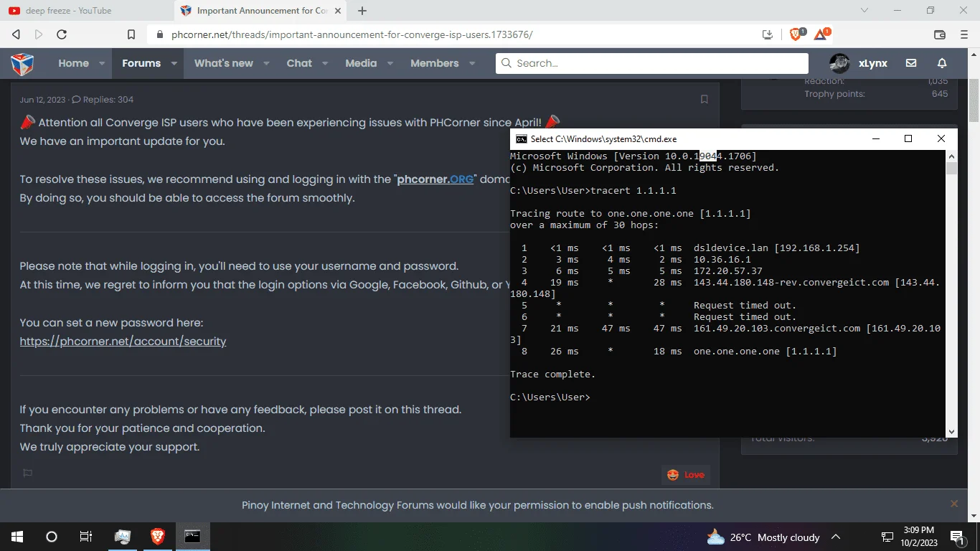Screen dimensions: 980x551
Task: Click the xLynx user avatar
Action: point(839,63)
